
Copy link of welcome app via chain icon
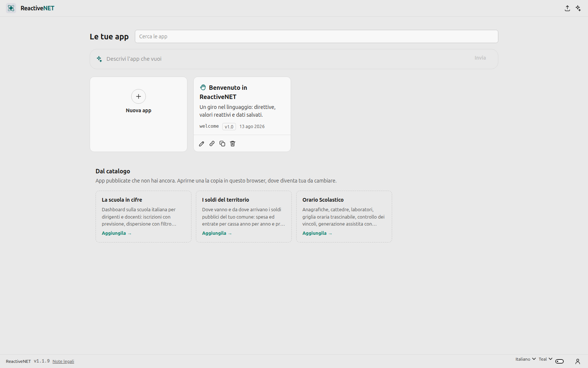coord(212,144)
